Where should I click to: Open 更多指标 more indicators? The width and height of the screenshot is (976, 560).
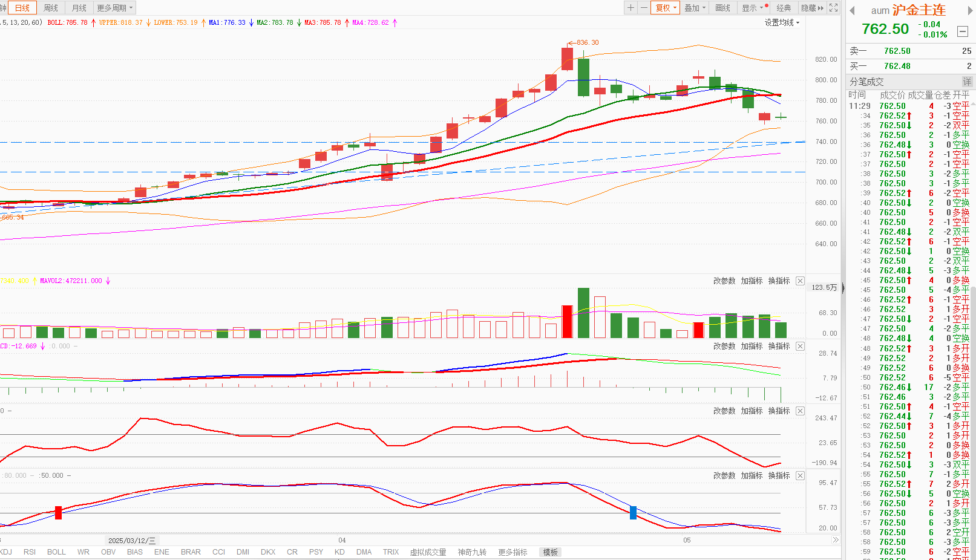513,552
